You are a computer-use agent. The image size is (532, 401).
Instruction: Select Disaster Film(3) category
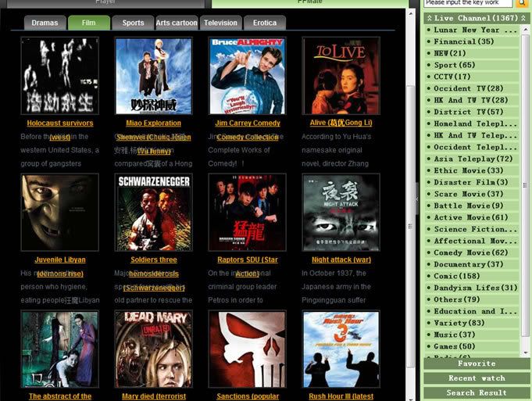point(472,182)
